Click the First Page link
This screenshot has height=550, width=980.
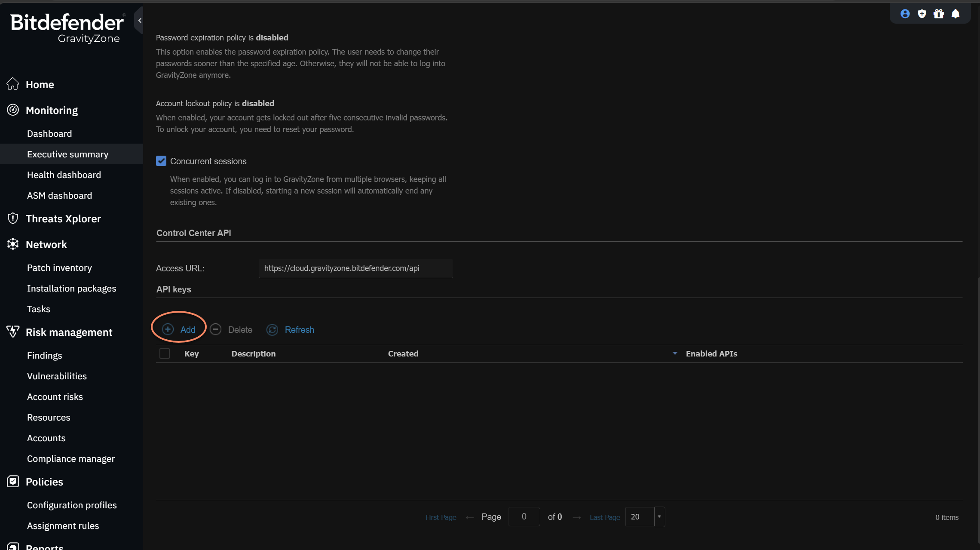point(441,517)
